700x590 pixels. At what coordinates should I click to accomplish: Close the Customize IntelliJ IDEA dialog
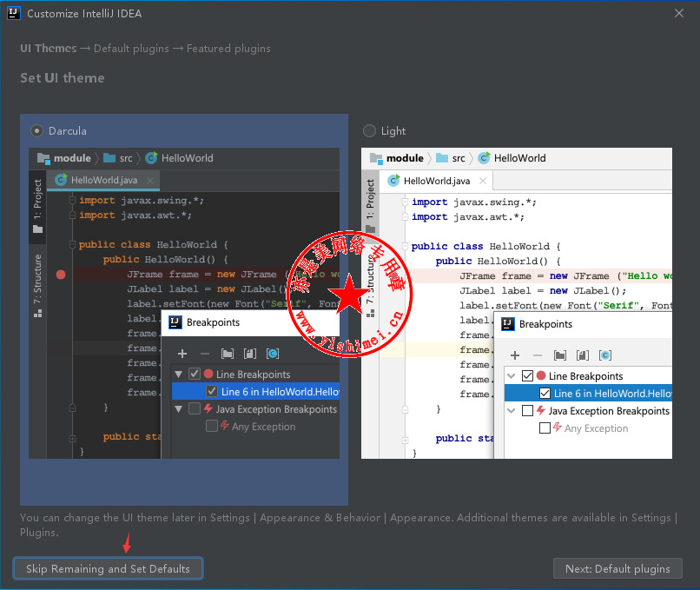679,13
